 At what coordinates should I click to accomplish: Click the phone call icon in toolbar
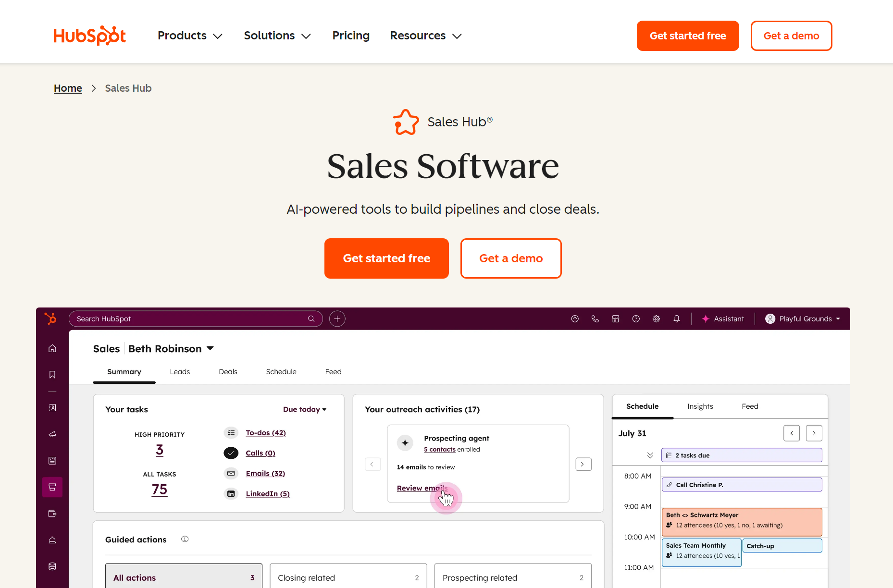click(595, 319)
